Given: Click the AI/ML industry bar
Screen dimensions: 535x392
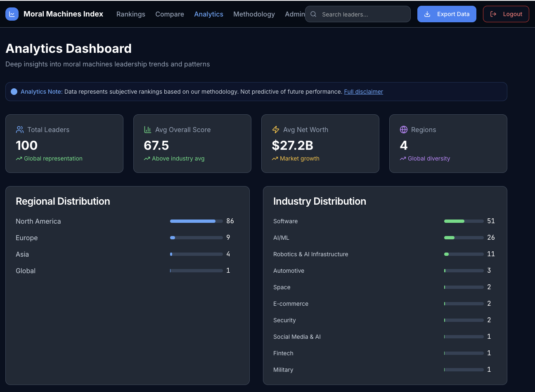Looking at the screenshot, I should pyautogui.click(x=464, y=238).
